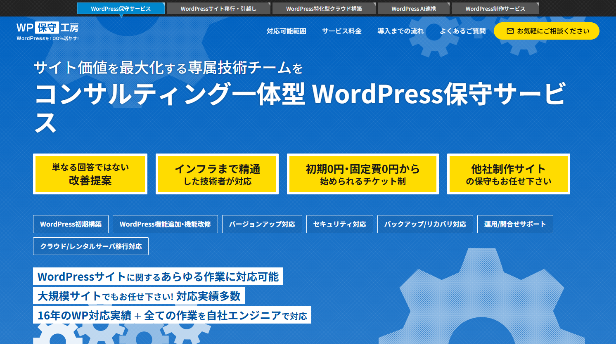Click the 初期0円・固定費0円 feature box

point(362,174)
